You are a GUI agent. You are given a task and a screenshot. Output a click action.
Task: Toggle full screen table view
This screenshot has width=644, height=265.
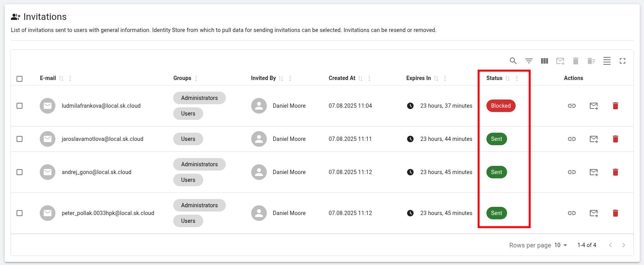click(x=622, y=61)
